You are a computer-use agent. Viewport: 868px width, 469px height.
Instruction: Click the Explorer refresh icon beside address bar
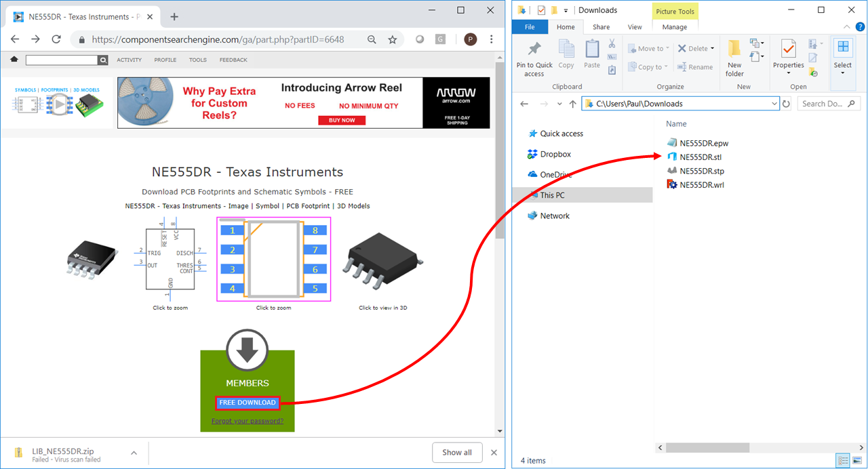click(x=786, y=104)
